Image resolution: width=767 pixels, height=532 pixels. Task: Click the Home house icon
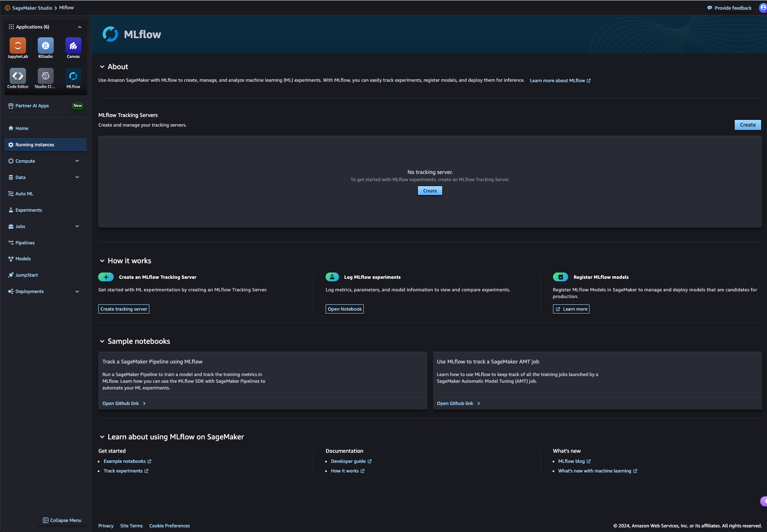pos(11,128)
